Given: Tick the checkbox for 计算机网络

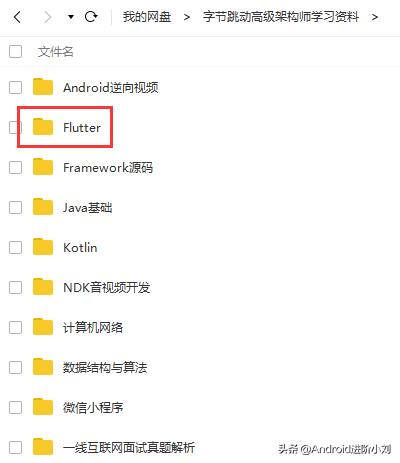Looking at the screenshot, I should click(15, 327).
